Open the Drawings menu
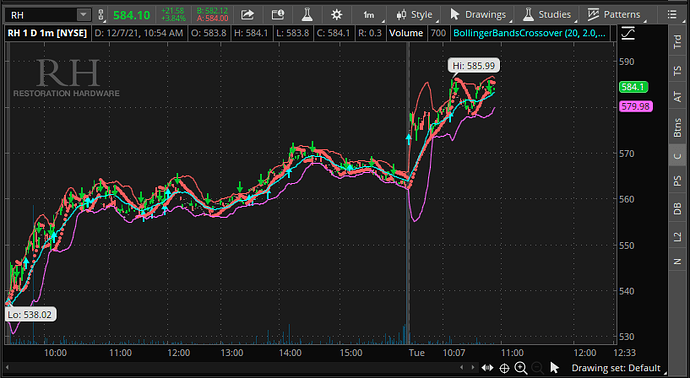This screenshot has height=378, width=690. [x=478, y=15]
